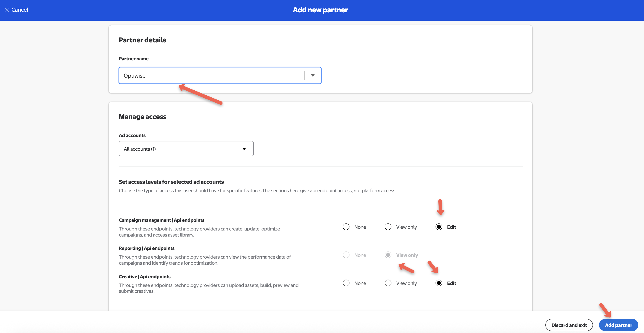644x333 pixels.
Task: Expand the All accounts (1) dropdown
Action: coord(186,149)
